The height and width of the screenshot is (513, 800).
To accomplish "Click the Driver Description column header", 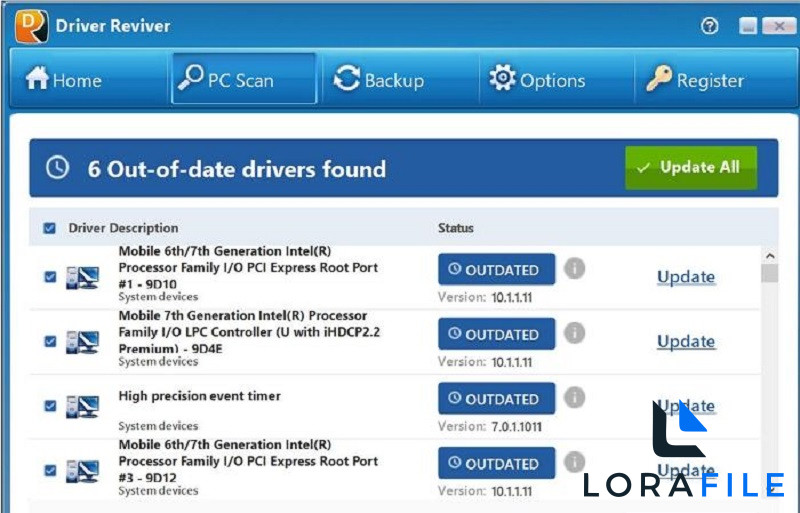I will point(123,228).
